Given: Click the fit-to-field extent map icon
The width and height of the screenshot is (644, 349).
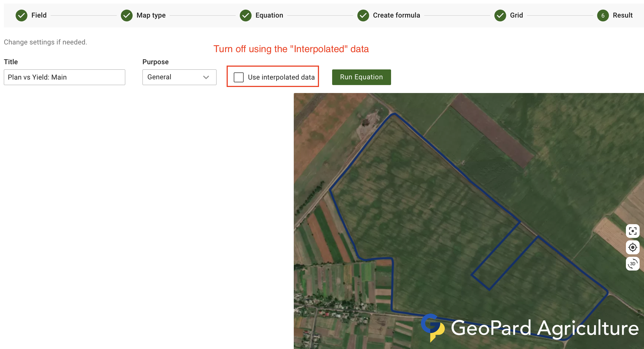Looking at the screenshot, I should pos(632,231).
